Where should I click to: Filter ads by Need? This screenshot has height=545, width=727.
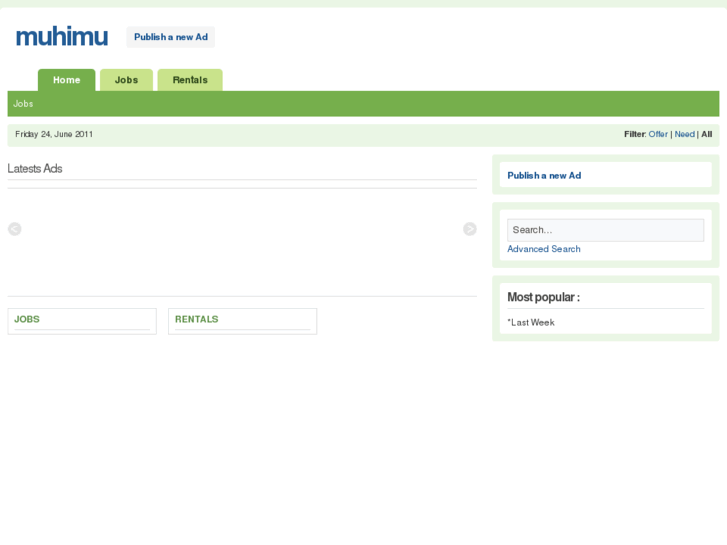pos(684,134)
